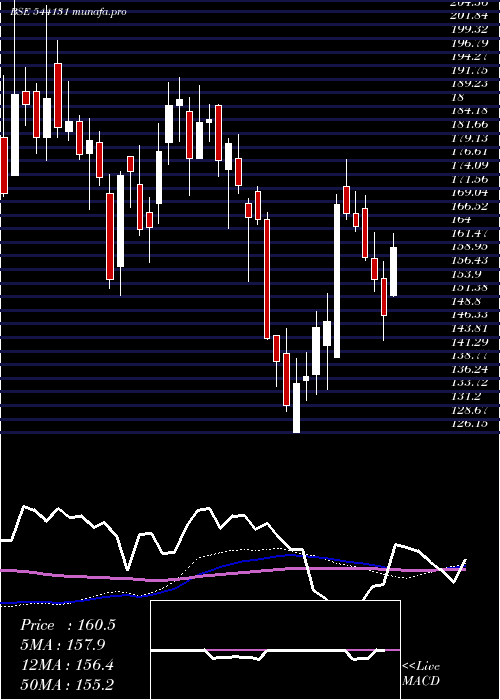Click the 196.79 price axis label
This screenshot has width=500, height=700.
(x=470, y=44)
